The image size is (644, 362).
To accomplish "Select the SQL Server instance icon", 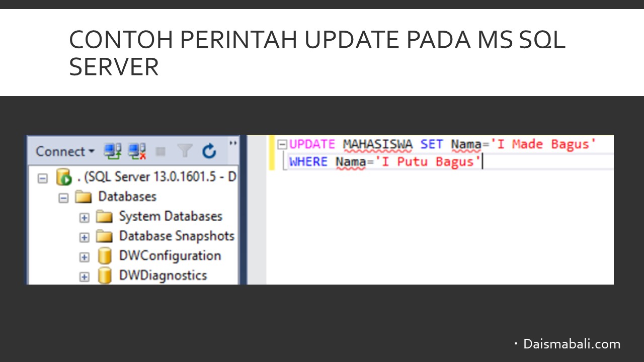I will (64, 177).
